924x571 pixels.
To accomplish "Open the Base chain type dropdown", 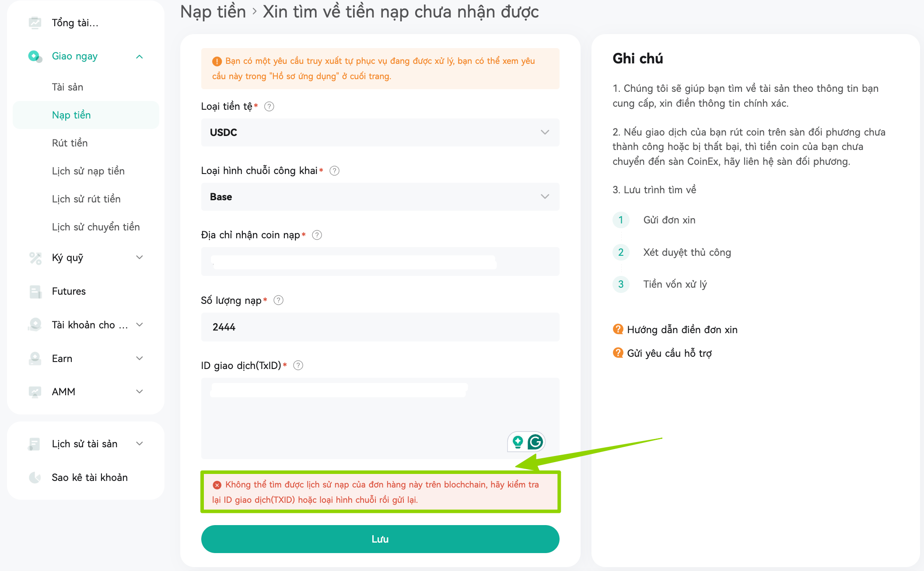I will click(380, 196).
